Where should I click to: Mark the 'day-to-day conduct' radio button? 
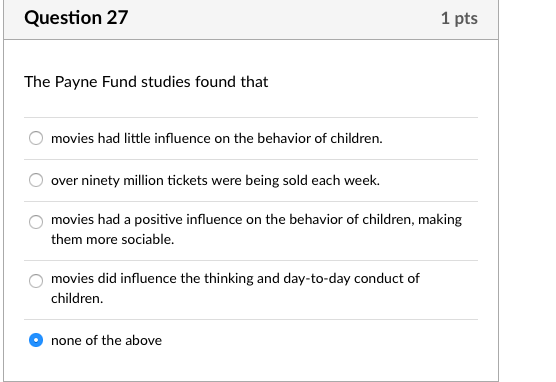coord(36,281)
